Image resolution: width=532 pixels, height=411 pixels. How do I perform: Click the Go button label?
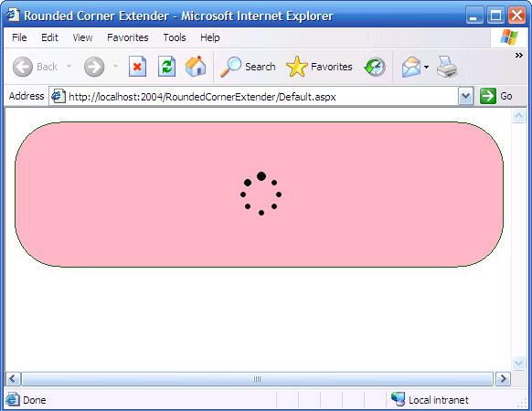tap(506, 96)
